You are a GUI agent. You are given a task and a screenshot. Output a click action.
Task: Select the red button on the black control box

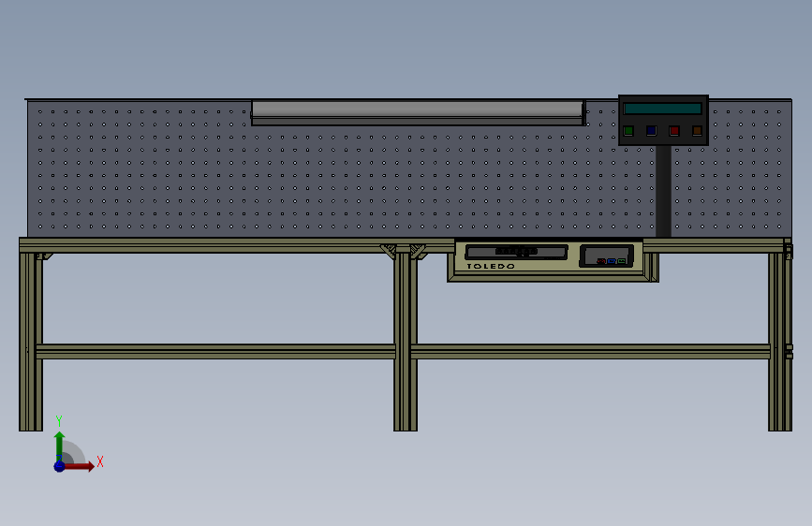673,130
